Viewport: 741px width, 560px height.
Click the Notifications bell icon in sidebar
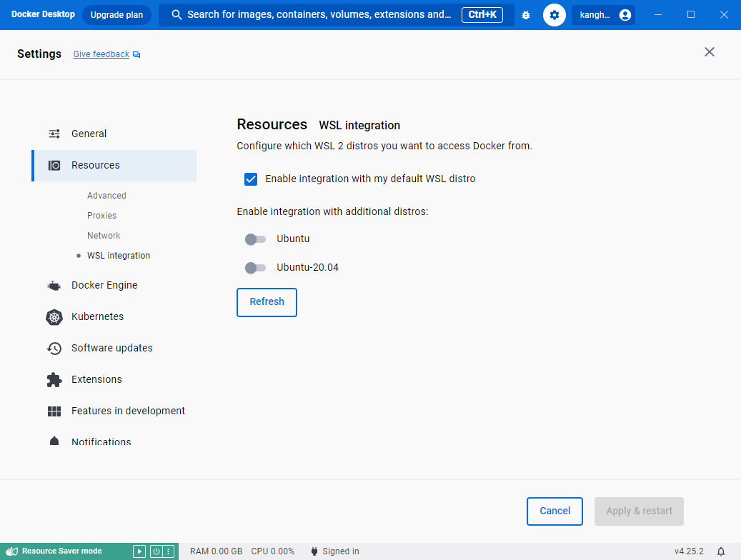(54, 441)
